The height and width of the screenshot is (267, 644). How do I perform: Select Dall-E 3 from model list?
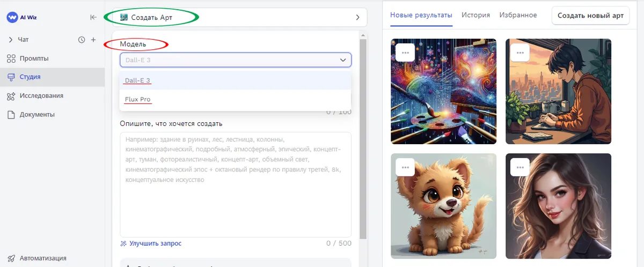point(137,80)
